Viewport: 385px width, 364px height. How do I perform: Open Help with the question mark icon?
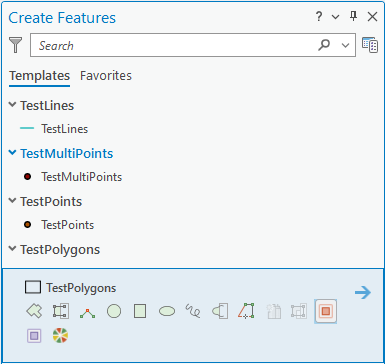319,16
